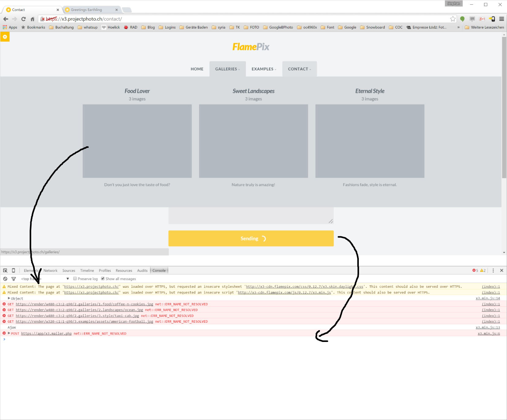Switch to the Network DevTools tab

[51, 271]
